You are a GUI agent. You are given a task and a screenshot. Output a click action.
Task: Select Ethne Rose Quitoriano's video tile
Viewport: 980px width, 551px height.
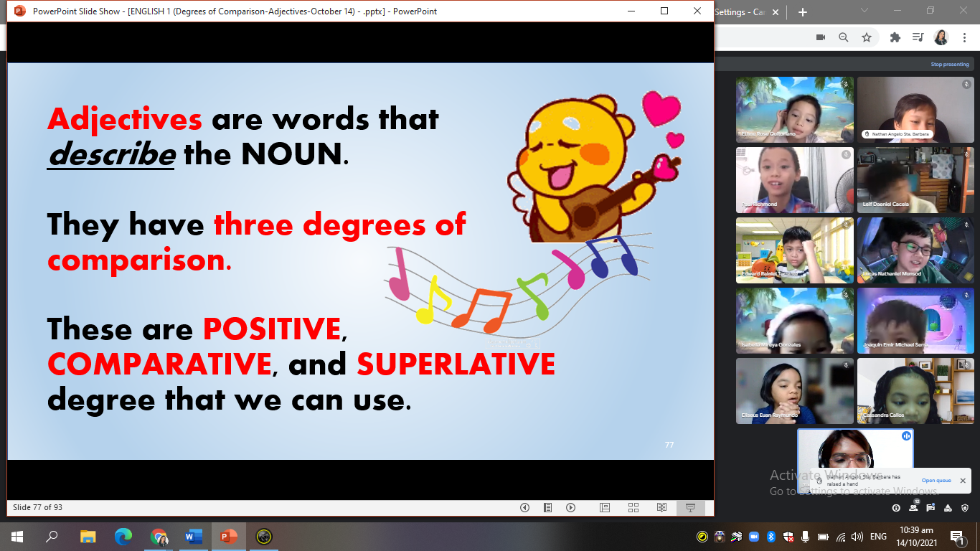(x=795, y=109)
